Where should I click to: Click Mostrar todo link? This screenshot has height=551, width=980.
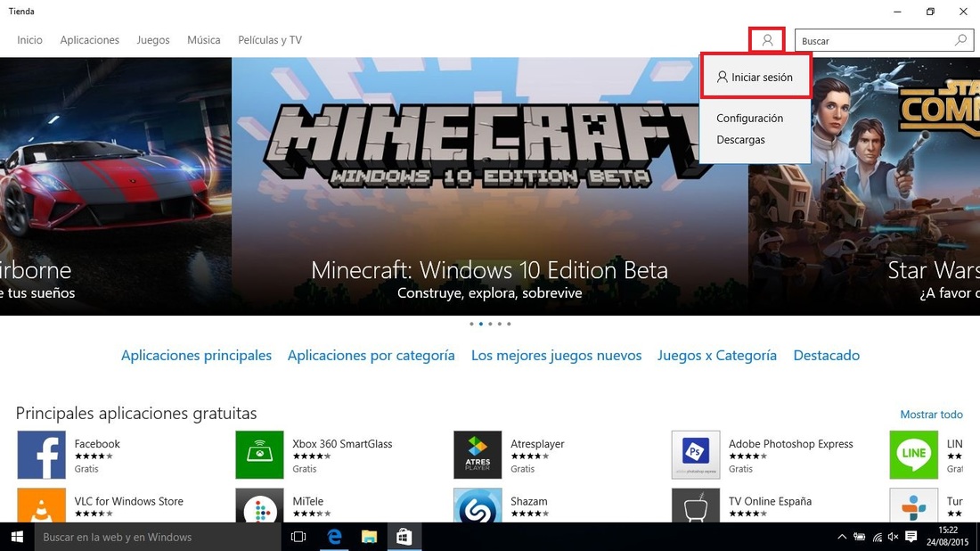click(x=931, y=415)
